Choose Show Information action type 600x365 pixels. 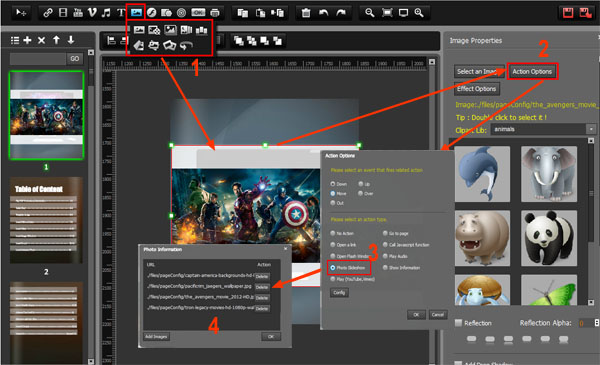(x=385, y=268)
